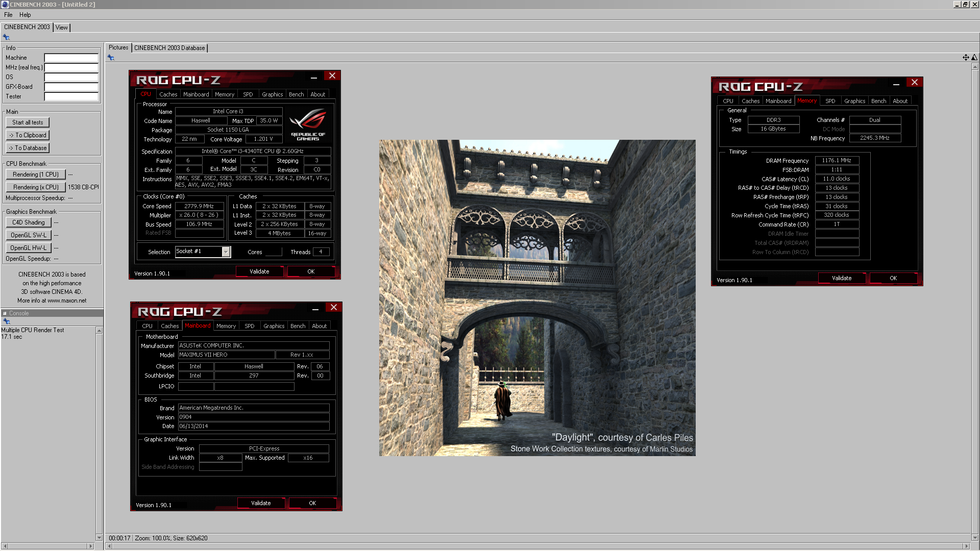This screenshot has width=980, height=551.
Task: Click console horizontal scrollbar right arrow
Action: [91, 546]
